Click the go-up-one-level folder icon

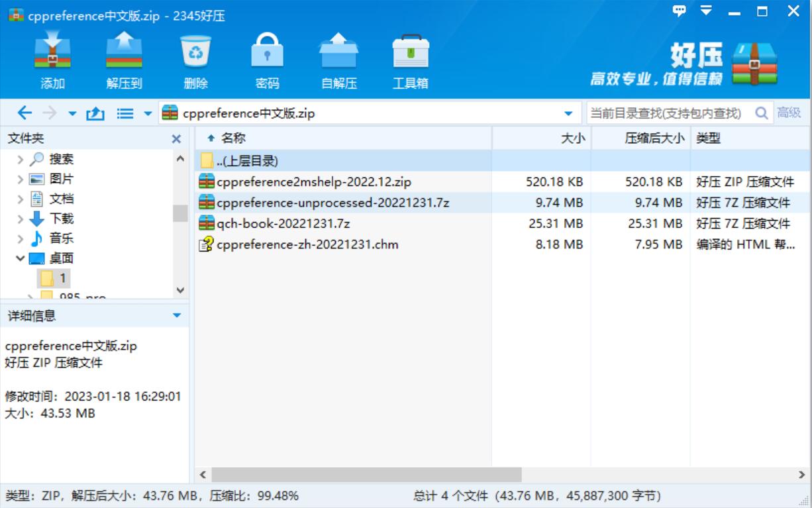[95, 113]
